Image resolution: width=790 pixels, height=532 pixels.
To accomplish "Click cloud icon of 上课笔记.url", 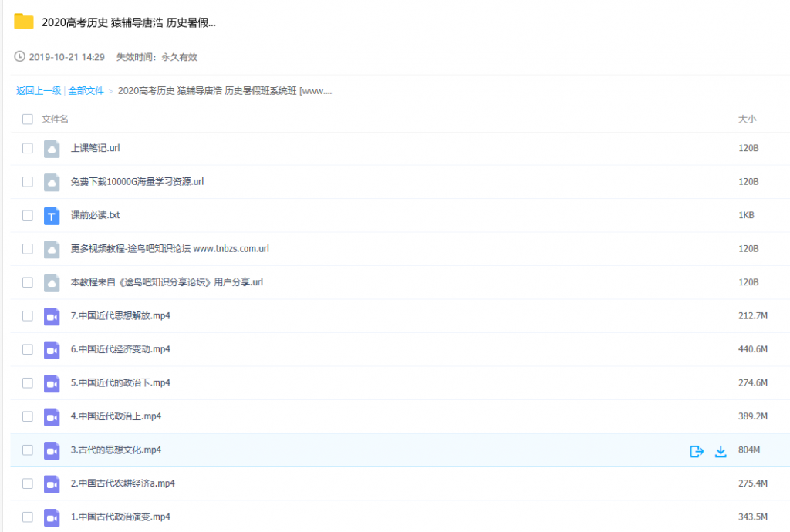I will coord(52,149).
